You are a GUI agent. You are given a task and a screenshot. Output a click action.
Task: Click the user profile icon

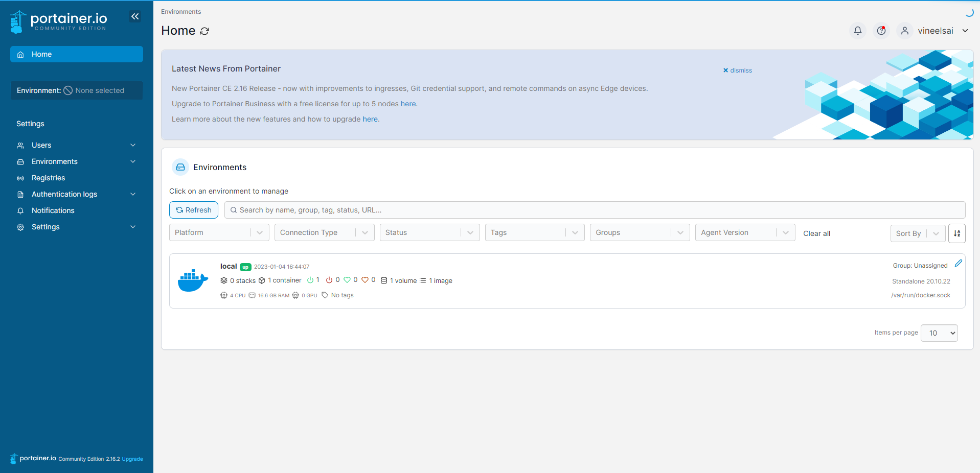(905, 31)
